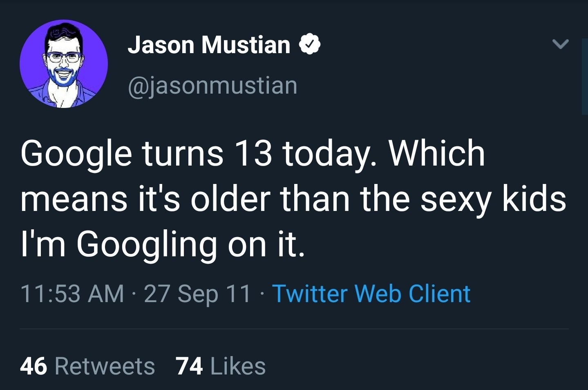Click the word 'Mustian' in the display name
588x390 pixels.
[x=246, y=44]
